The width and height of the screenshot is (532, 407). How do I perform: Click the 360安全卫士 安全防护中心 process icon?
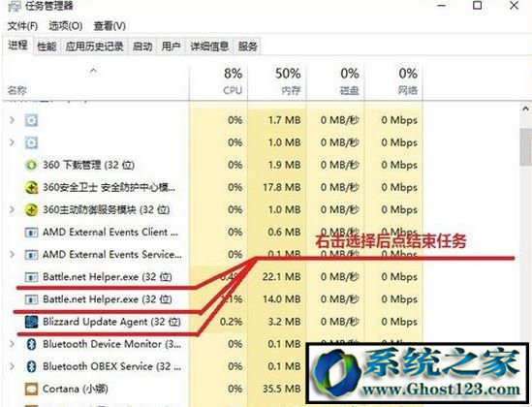(x=31, y=188)
